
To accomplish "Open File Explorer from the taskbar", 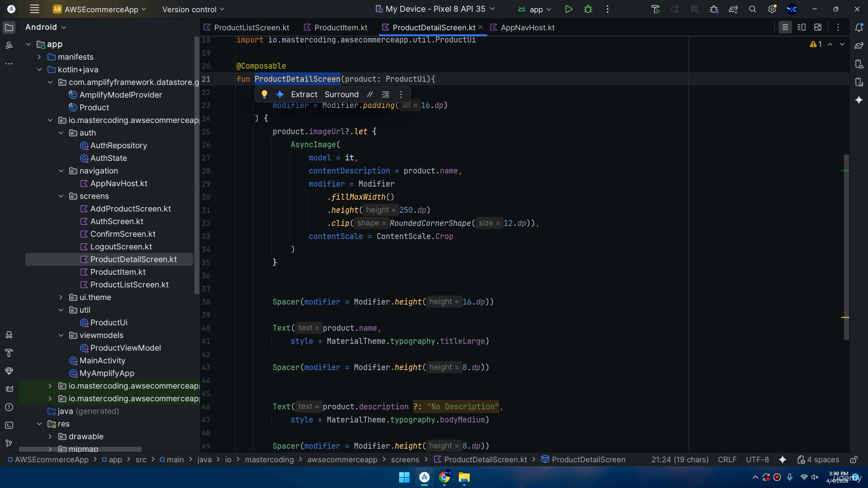I will tap(464, 477).
